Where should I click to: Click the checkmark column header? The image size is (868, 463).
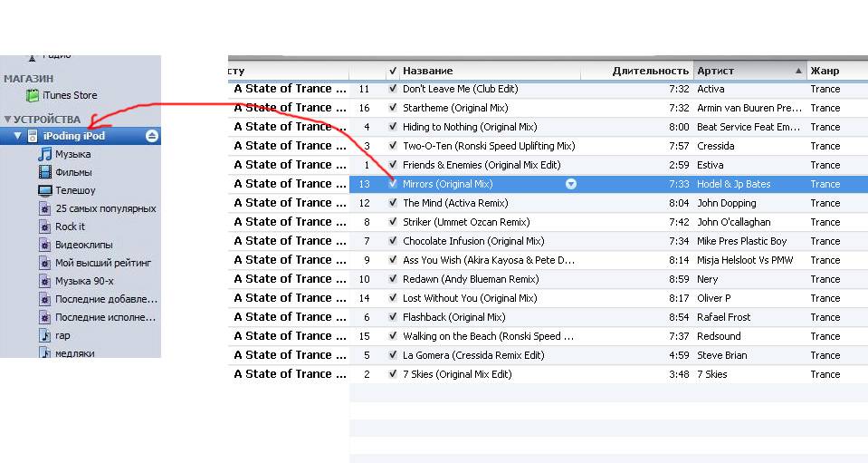coord(393,71)
